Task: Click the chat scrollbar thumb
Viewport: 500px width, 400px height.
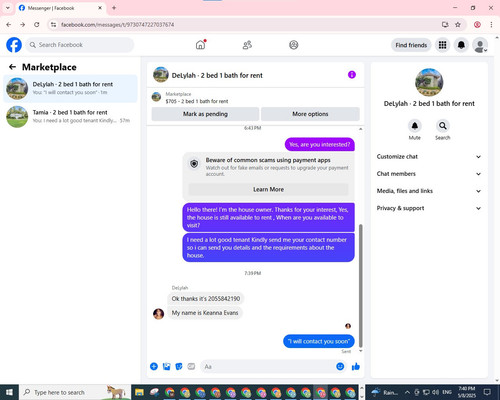Action: click(361, 286)
